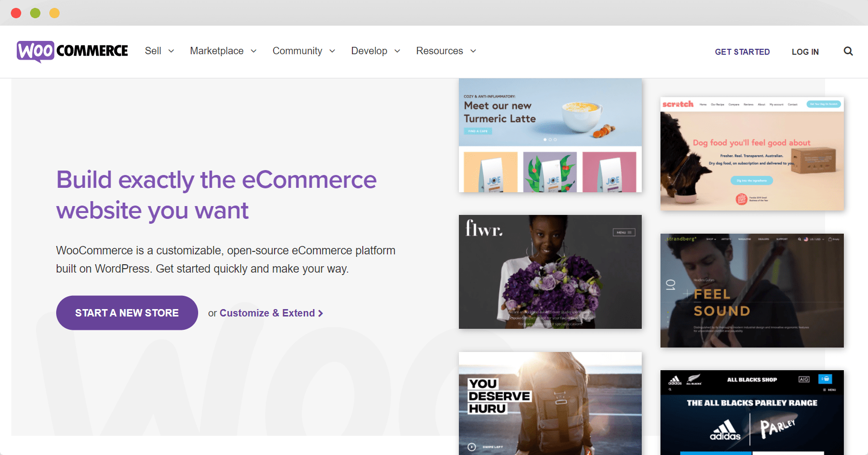Click the red close window button
The image size is (868, 455).
coord(16,13)
